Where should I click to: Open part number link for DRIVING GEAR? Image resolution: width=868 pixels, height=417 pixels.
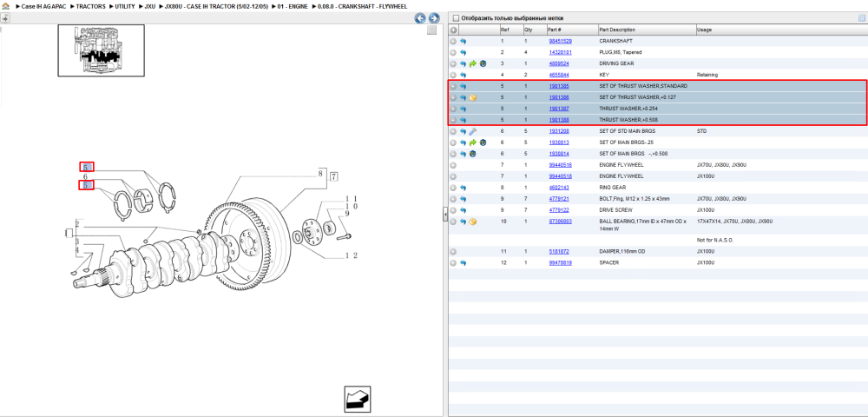pos(558,63)
